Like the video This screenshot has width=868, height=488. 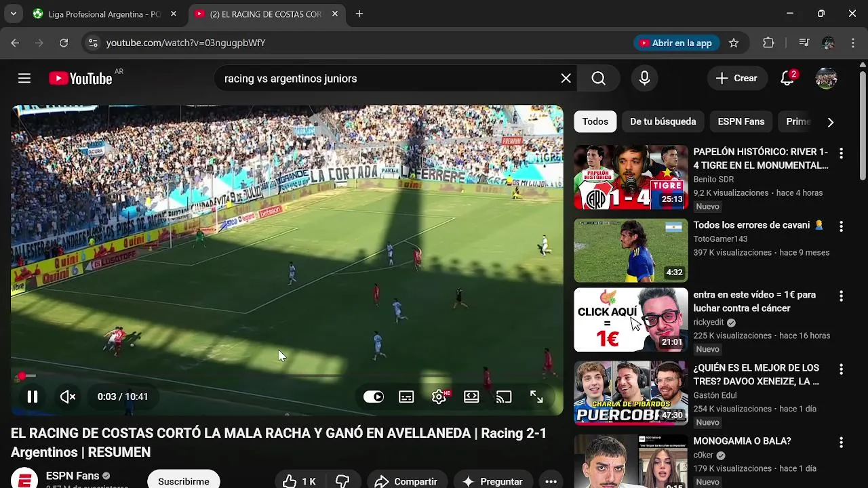299,482
